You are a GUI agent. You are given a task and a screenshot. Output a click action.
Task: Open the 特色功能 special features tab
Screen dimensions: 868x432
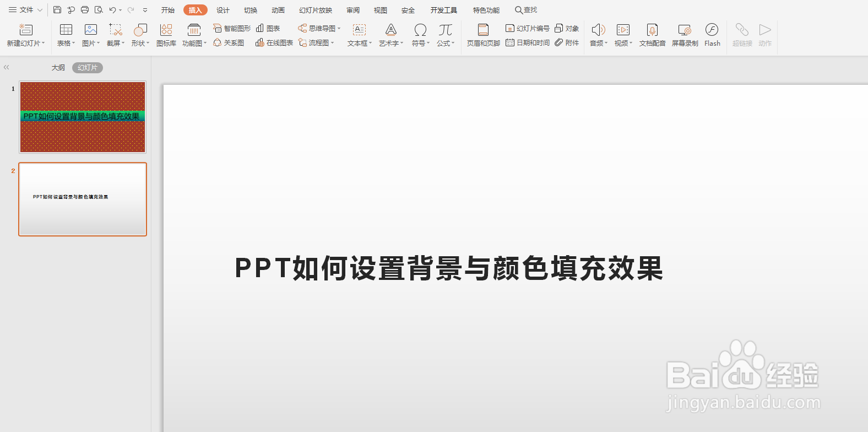[486, 10]
